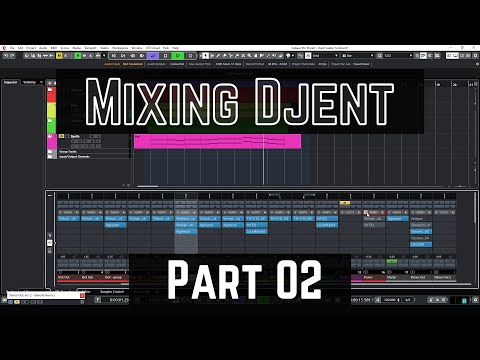Open the 1/32 quantize preset dropdown
This screenshot has width=480, height=360.
[398, 56]
